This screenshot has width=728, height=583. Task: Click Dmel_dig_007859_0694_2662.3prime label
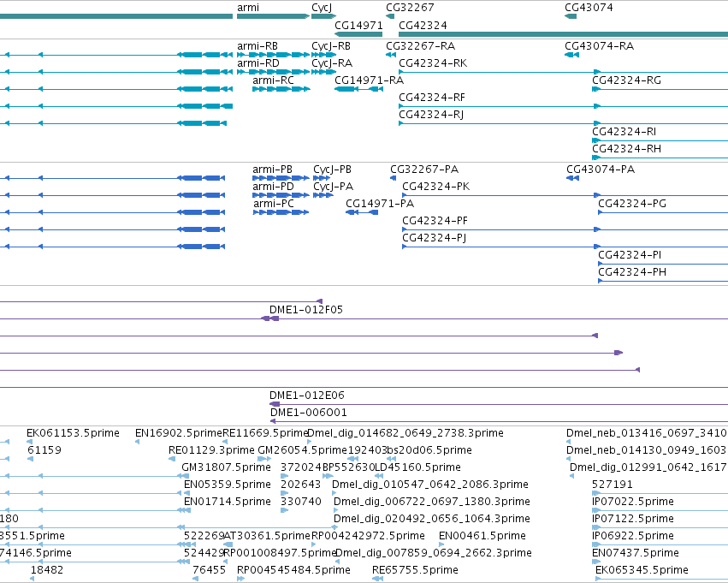pos(434,554)
